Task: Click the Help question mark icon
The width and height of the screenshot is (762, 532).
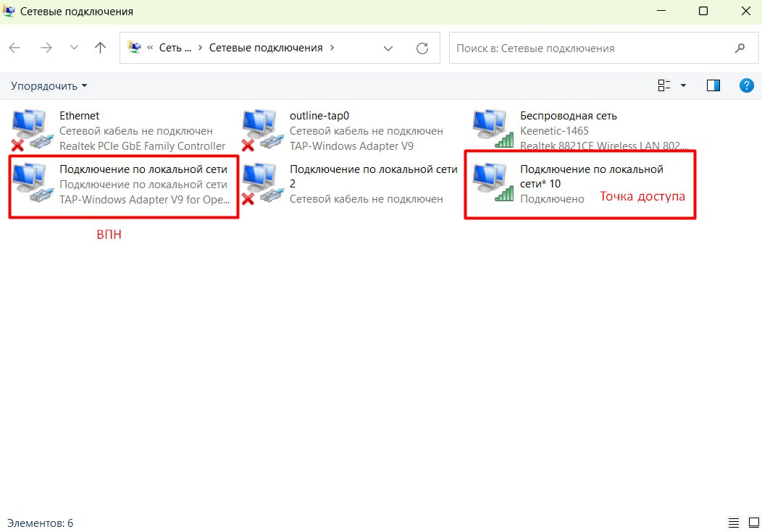Action: click(x=746, y=85)
